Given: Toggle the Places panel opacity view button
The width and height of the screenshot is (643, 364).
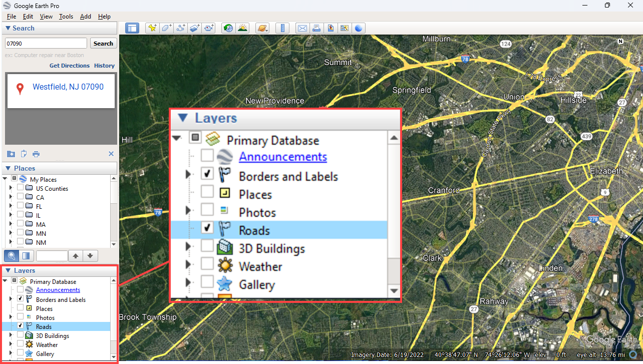Looking at the screenshot, I should 26,256.
